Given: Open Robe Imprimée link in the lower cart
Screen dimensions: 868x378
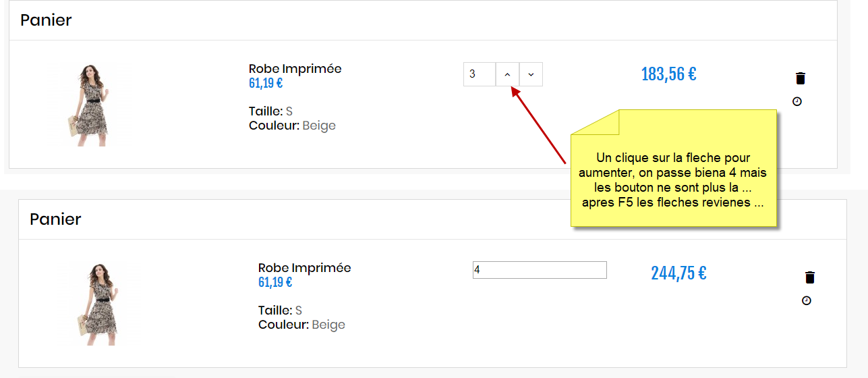Looking at the screenshot, I should 304,267.
